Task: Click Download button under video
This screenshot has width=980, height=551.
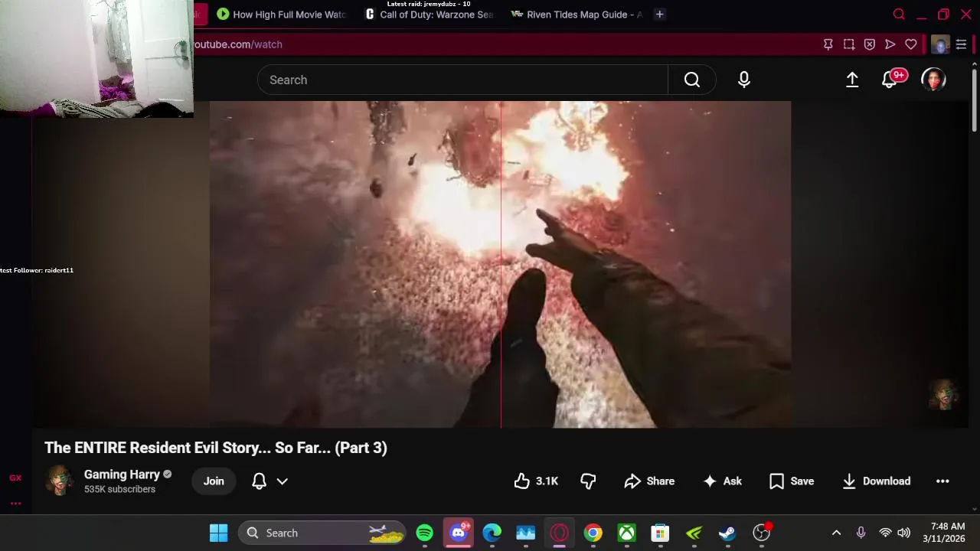Action: pos(876,481)
